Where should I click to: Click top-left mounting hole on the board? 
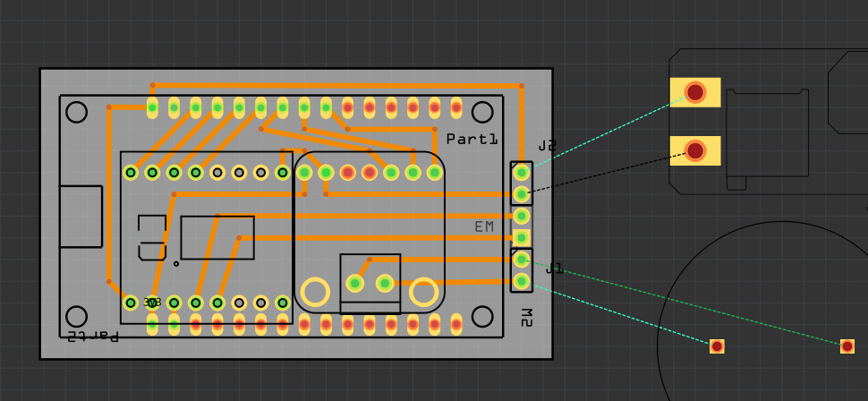(76, 112)
